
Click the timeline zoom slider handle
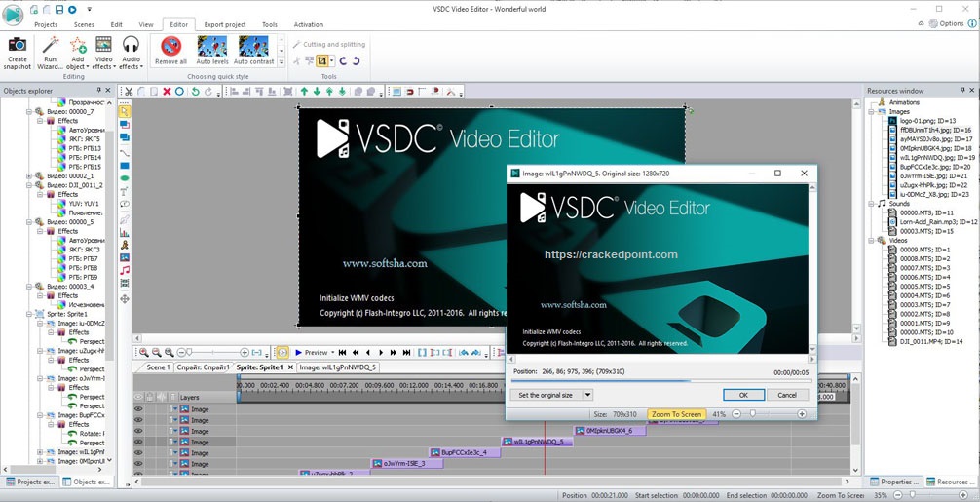pyautogui.click(x=189, y=353)
